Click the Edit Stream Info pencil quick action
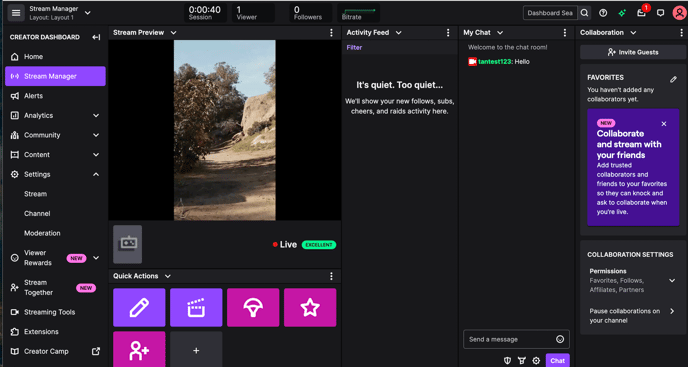The height and width of the screenshot is (367, 688). point(139,307)
